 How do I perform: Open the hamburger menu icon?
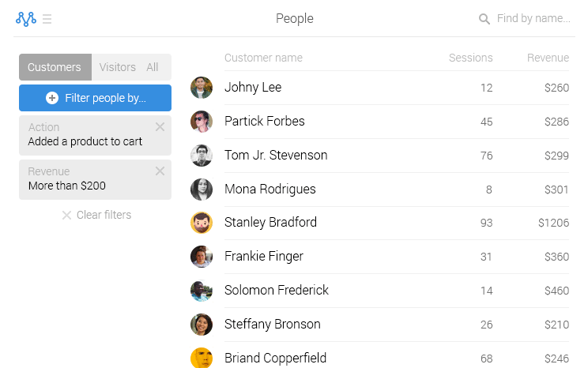[47, 19]
